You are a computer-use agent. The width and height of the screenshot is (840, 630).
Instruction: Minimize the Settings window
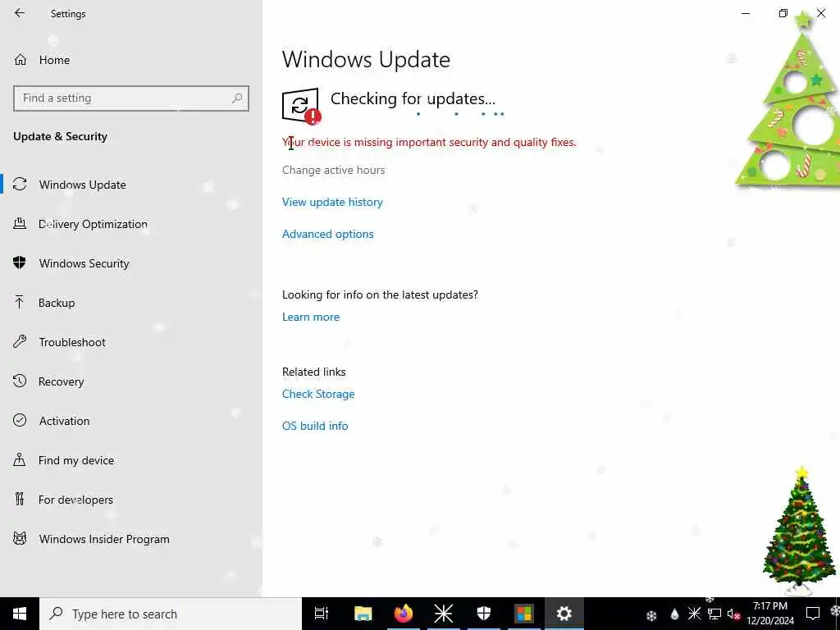click(746, 13)
